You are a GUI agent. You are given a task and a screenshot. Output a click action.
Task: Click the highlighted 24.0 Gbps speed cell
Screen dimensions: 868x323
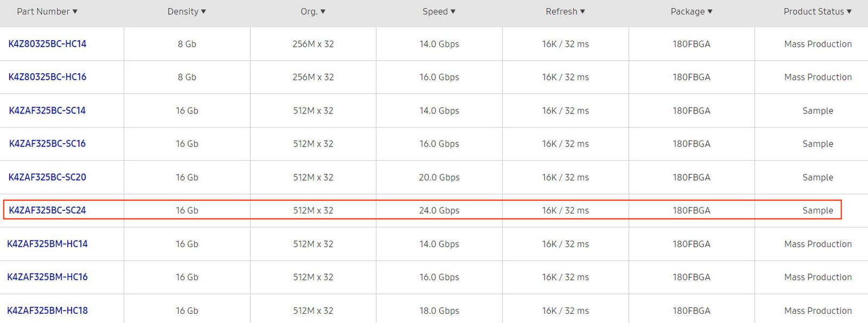pos(439,210)
